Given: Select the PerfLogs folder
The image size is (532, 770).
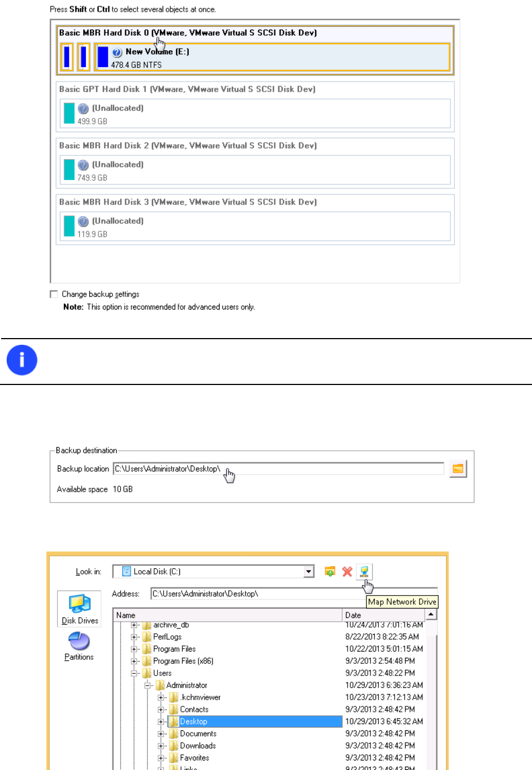Looking at the screenshot, I should (167, 637).
